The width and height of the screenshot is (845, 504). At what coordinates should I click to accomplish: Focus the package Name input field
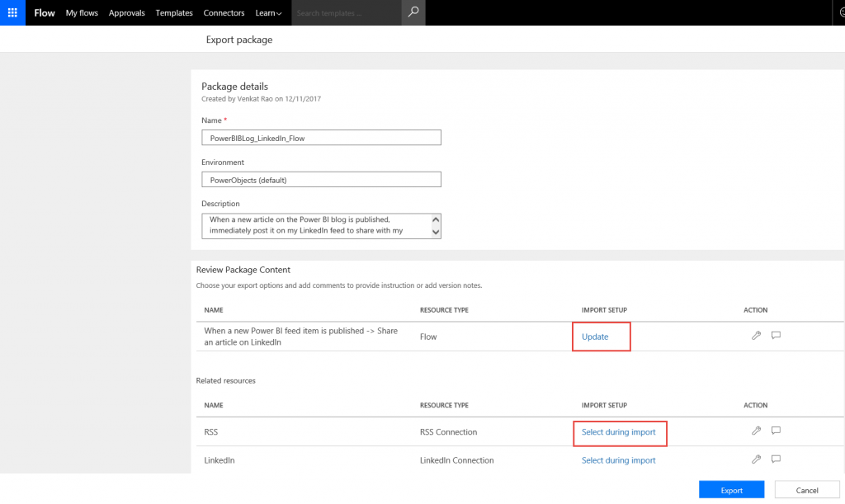(321, 138)
